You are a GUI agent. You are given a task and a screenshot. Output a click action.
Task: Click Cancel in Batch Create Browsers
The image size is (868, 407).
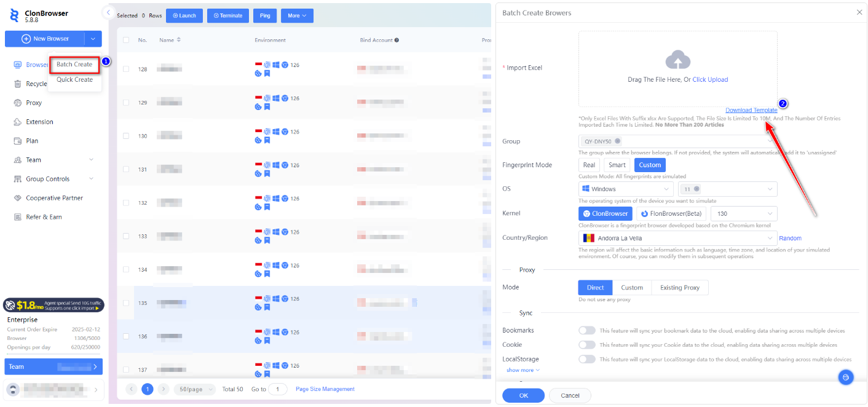click(570, 395)
